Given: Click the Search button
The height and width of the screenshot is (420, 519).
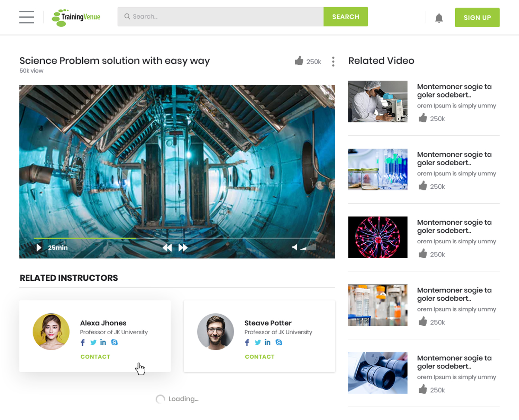Looking at the screenshot, I should 346,17.
